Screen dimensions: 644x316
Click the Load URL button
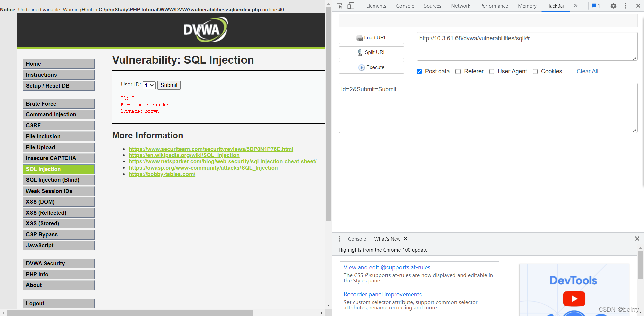(x=371, y=38)
